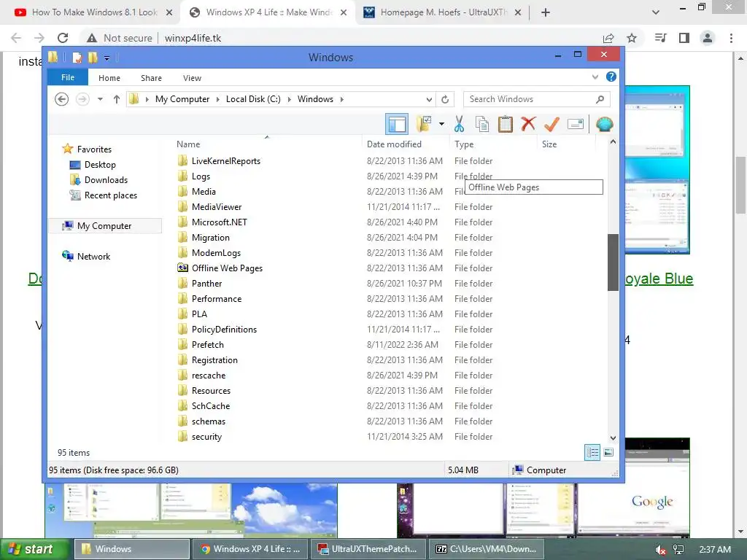This screenshot has height=560, width=747.
Task: Go back in Explorer window
Action: 61,99
